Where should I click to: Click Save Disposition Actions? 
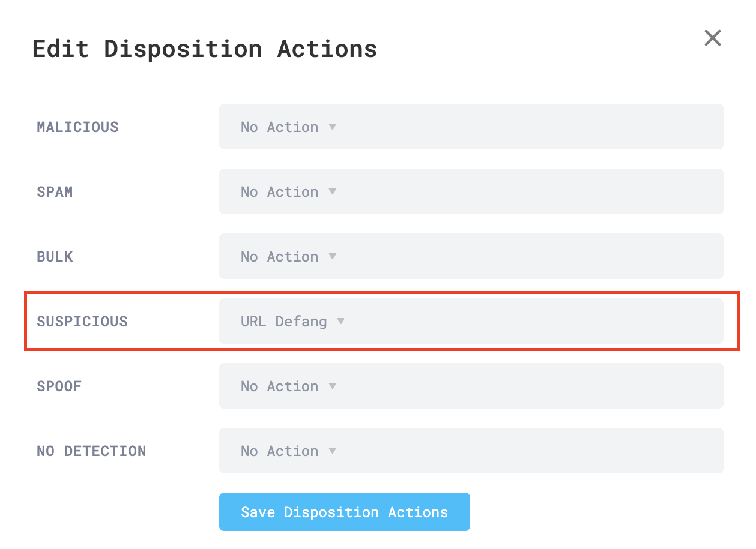[344, 512]
